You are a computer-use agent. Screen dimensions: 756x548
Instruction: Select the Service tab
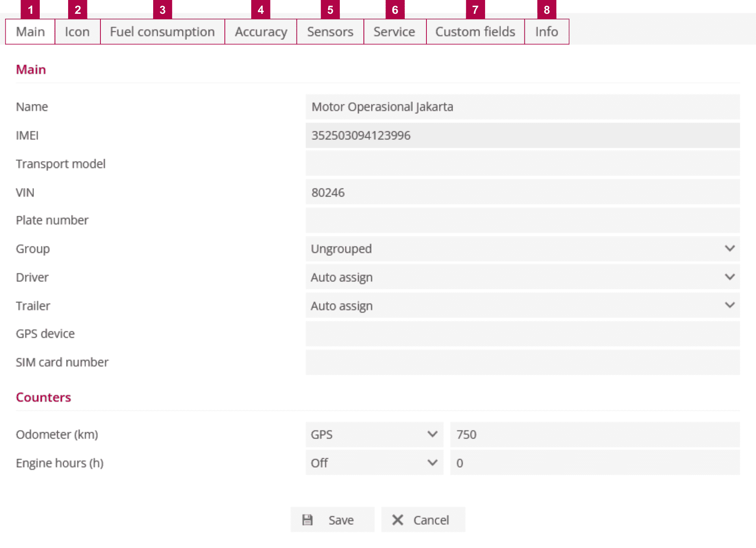(394, 32)
